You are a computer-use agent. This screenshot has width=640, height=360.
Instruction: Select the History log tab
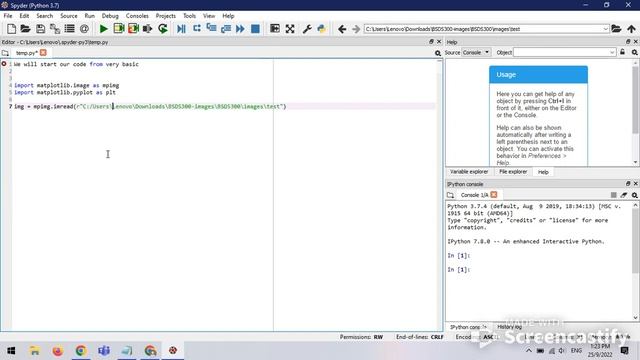(509, 327)
